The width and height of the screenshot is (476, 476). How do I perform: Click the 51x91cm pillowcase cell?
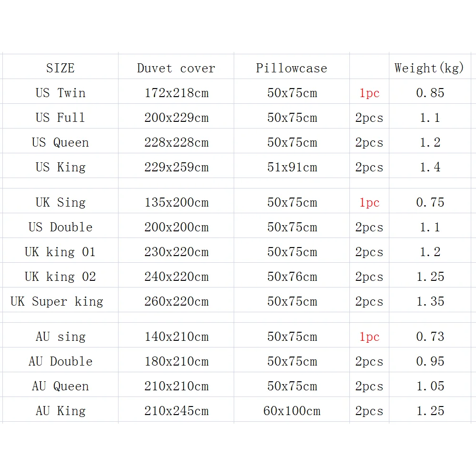(292, 167)
